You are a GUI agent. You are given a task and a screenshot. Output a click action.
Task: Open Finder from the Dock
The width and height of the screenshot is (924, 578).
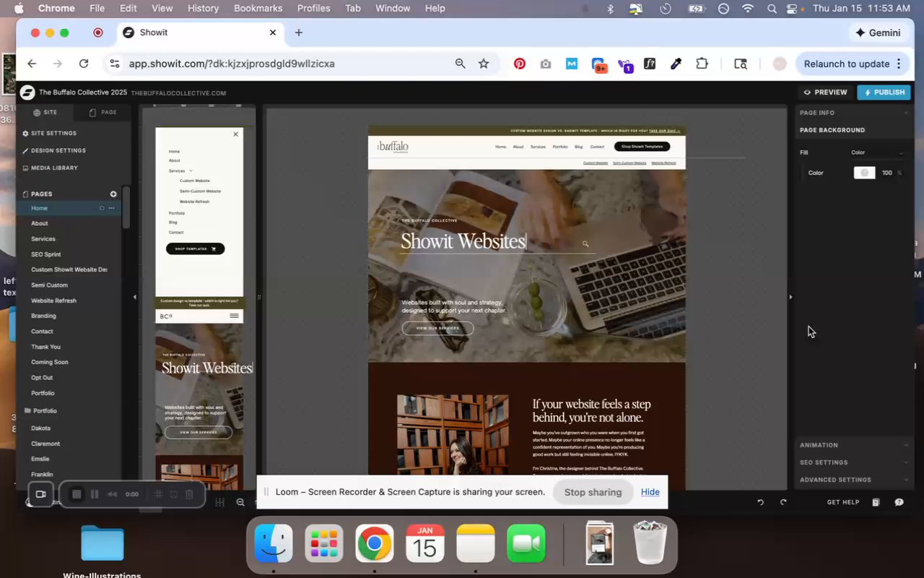point(274,543)
